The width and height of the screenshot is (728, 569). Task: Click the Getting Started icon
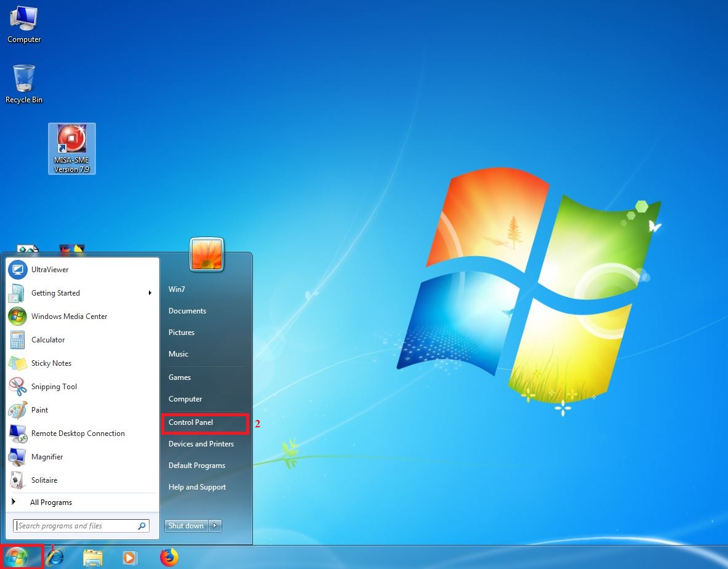click(18, 293)
